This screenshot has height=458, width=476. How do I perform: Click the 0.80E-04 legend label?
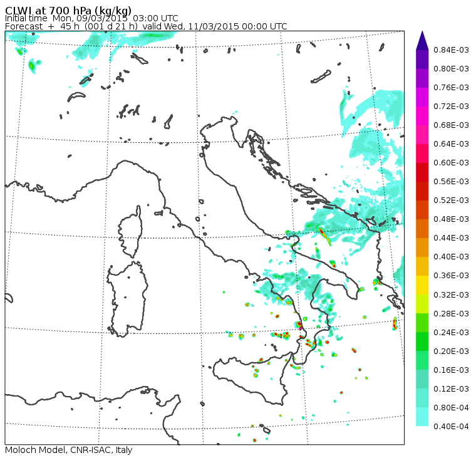tap(451, 408)
